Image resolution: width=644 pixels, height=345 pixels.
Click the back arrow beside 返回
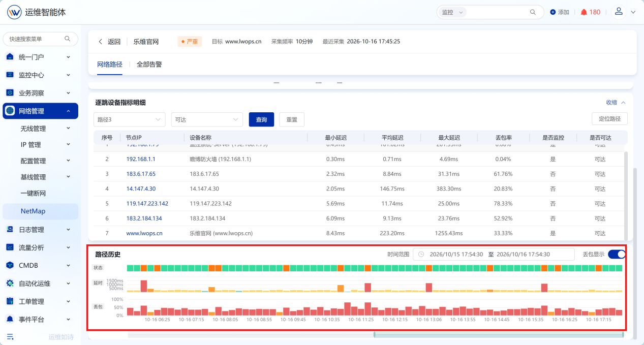pos(100,42)
